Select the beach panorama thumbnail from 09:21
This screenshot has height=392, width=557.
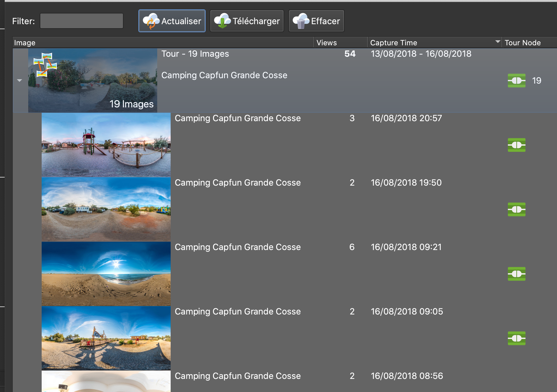pyautogui.click(x=106, y=274)
